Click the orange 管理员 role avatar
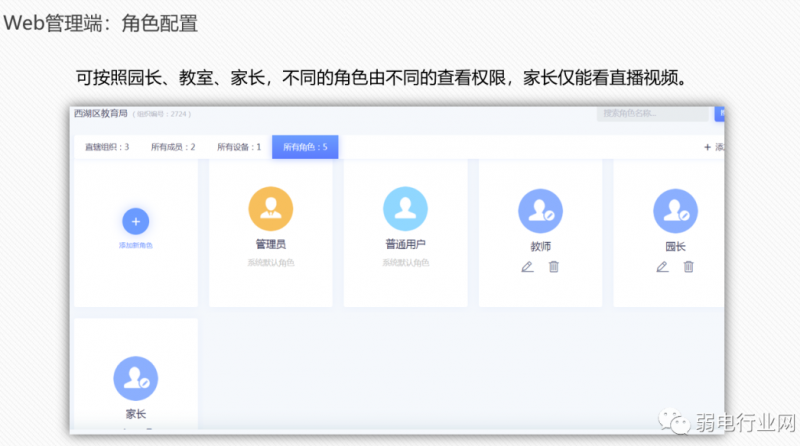 (x=270, y=209)
